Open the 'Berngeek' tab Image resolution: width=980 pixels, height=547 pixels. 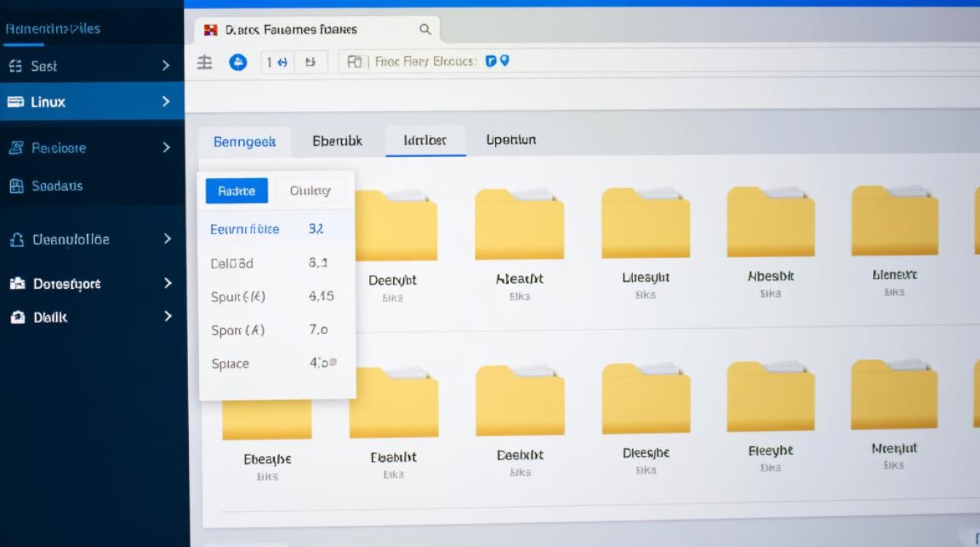tap(245, 141)
